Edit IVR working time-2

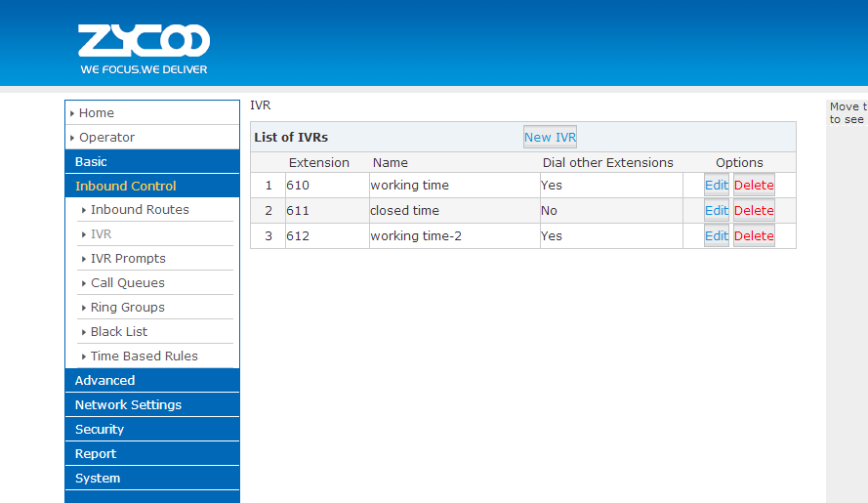point(717,236)
